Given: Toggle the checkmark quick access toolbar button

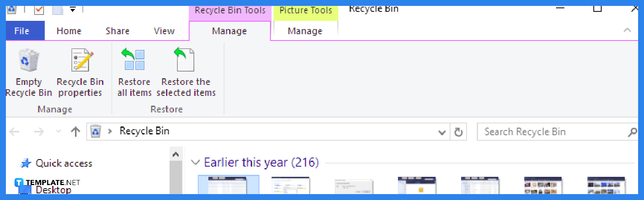Looking at the screenshot, I should click(x=39, y=9).
